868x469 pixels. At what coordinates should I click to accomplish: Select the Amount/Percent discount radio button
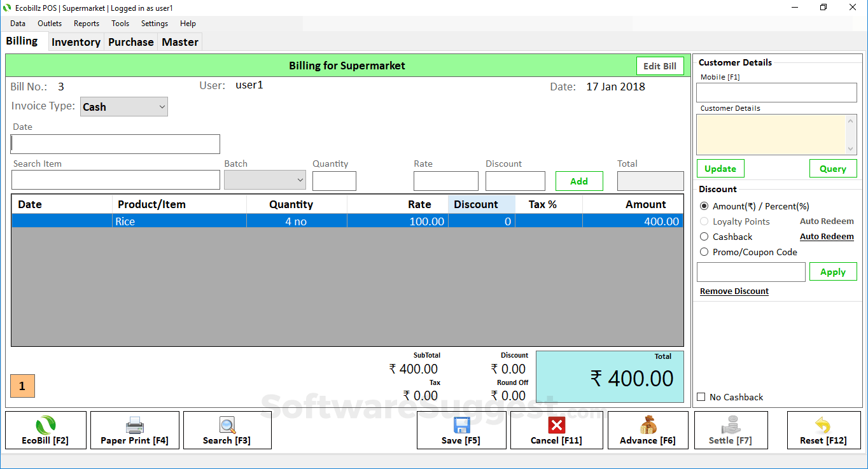(704, 206)
